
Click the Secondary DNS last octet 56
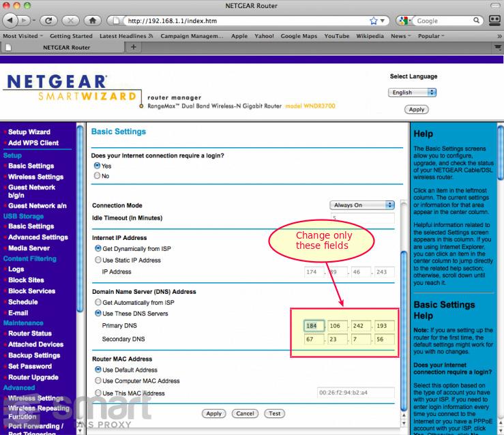385,340
